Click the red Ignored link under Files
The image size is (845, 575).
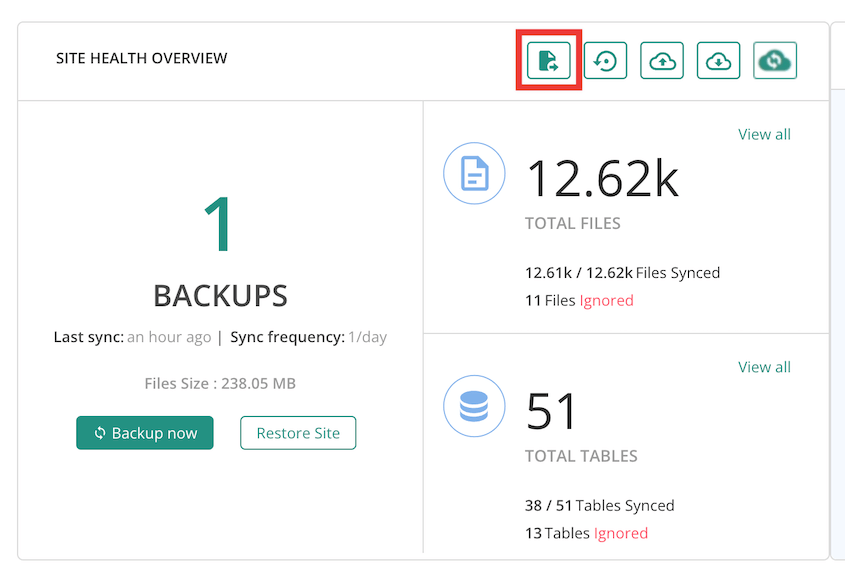pos(606,300)
